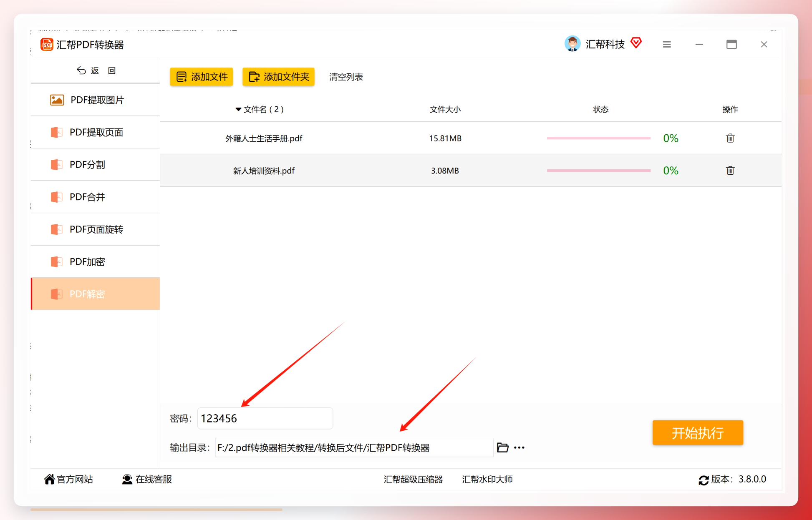Click 清空列表 to clear the list
This screenshot has height=520, width=812.
(346, 77)
